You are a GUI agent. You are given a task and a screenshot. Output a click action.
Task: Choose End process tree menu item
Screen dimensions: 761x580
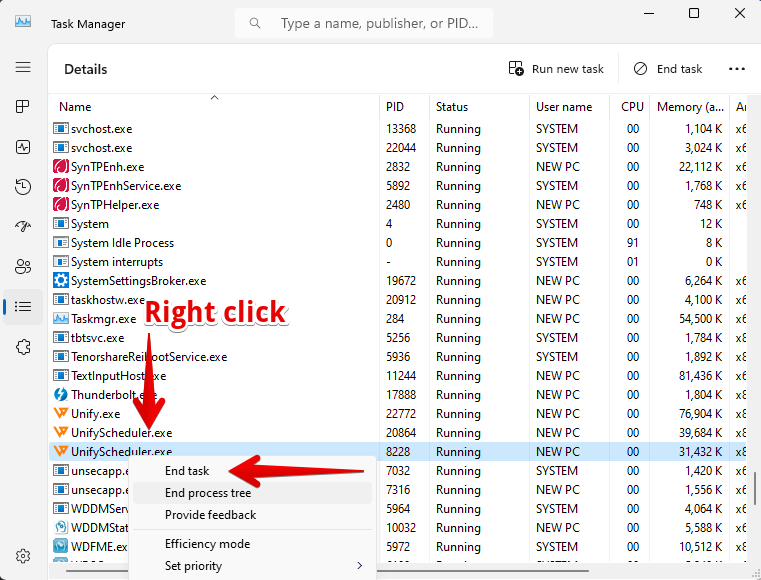tap(208, 493)
